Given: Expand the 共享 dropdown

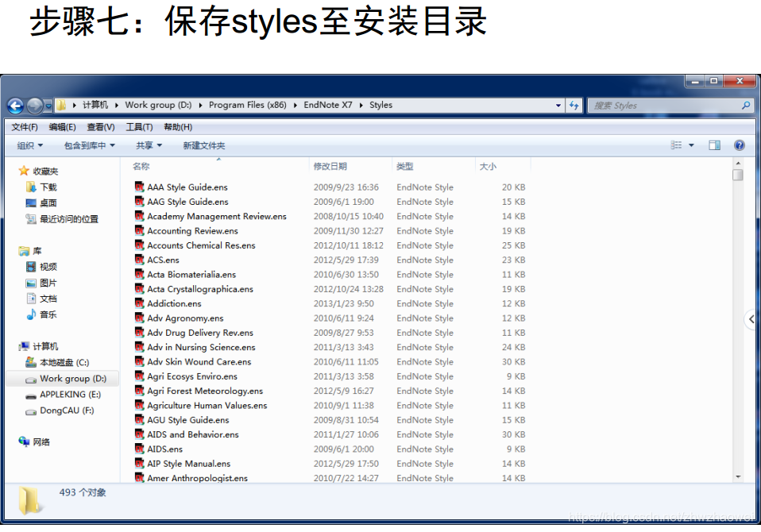Looking at the screenshot, I should click(x=149, y=145).
